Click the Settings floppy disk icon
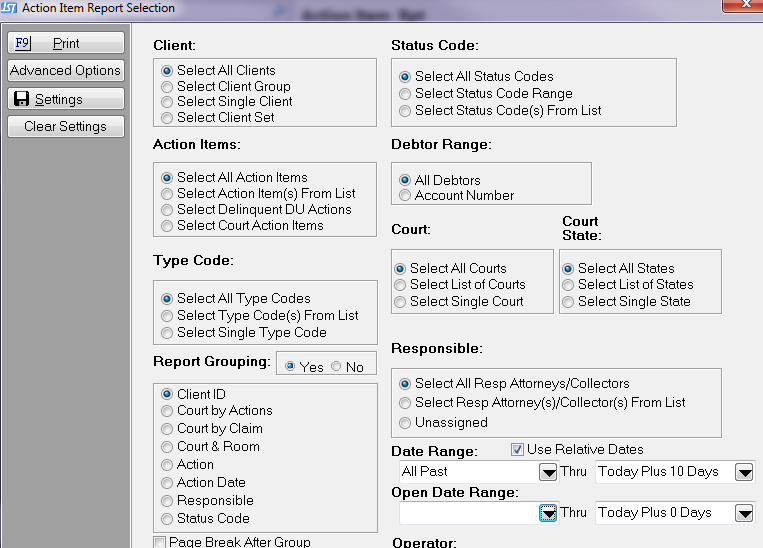 coord(21,99)
